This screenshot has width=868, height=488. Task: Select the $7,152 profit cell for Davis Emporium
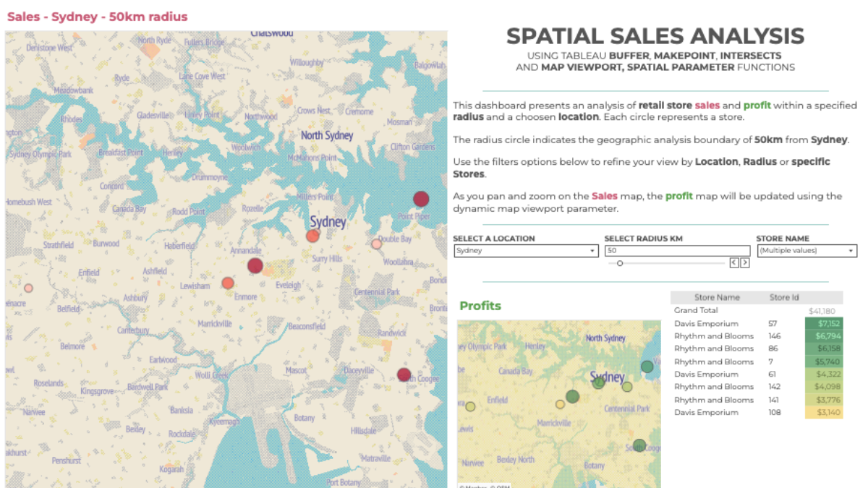[824, 323]
